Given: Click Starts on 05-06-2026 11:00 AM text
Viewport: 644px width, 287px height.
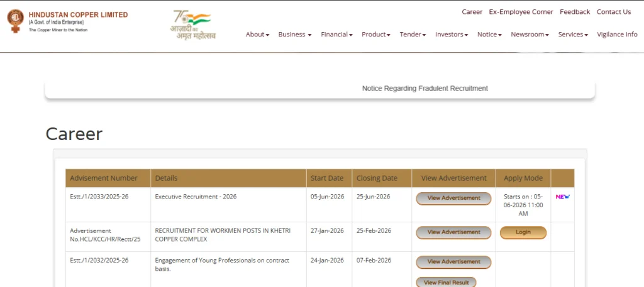Looking at the screenshot, I should click(x=523, y=205).
